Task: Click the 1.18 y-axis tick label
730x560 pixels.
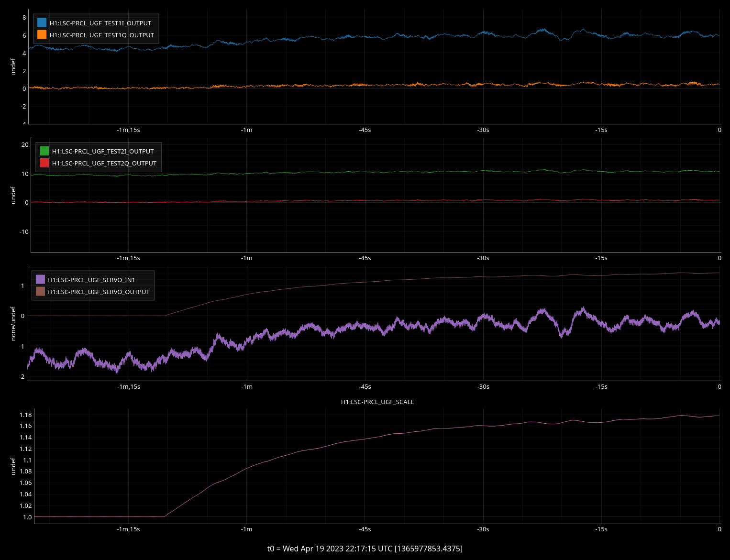Action: (x=26, y=415)
